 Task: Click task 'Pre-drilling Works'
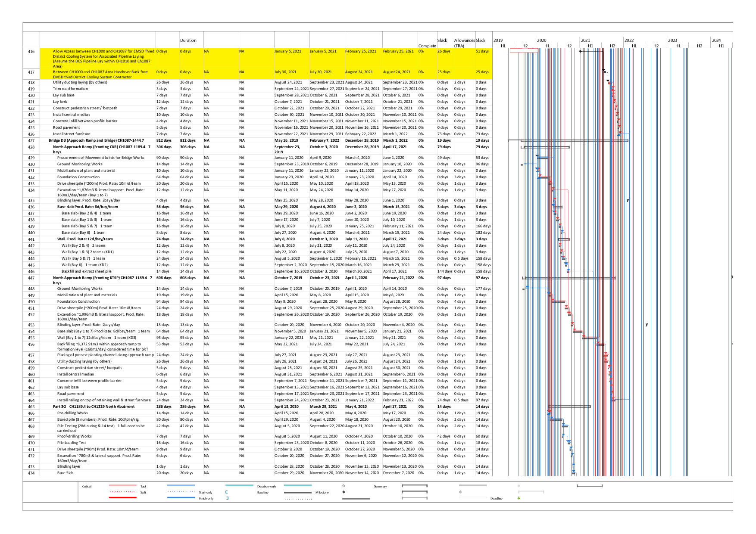pyautogui.click(x=72, y=413)
